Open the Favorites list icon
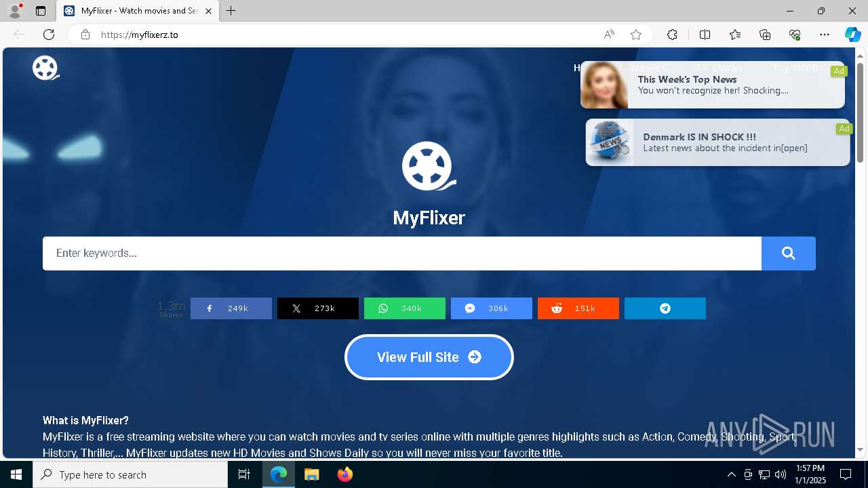This screenshot has width=868, height=488. coord(735,35)
